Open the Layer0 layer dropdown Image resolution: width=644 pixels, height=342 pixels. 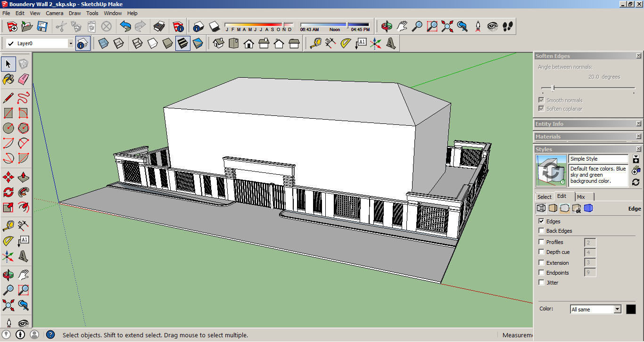[71, 43]
